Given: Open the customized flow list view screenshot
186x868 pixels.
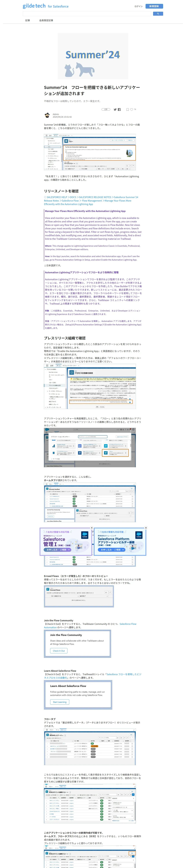Looking at the screenshot, I should point(90,804).
